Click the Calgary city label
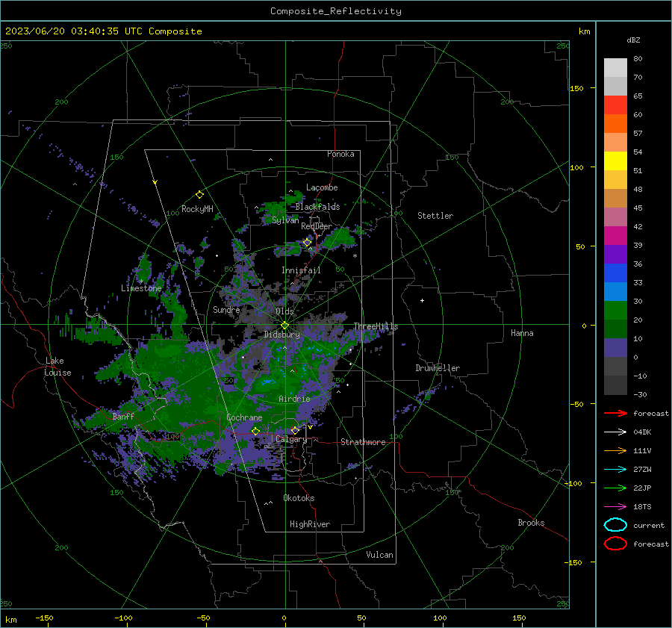The image size is (672, 628). click(x=291, y=439)
